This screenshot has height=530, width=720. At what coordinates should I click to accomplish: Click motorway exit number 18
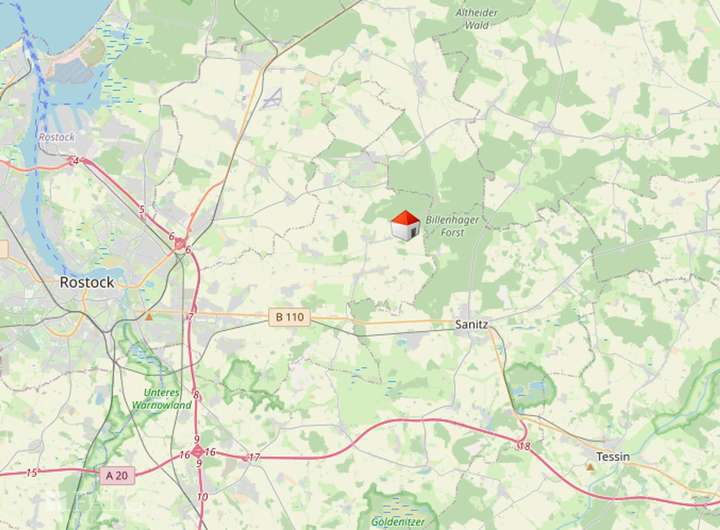524,446
